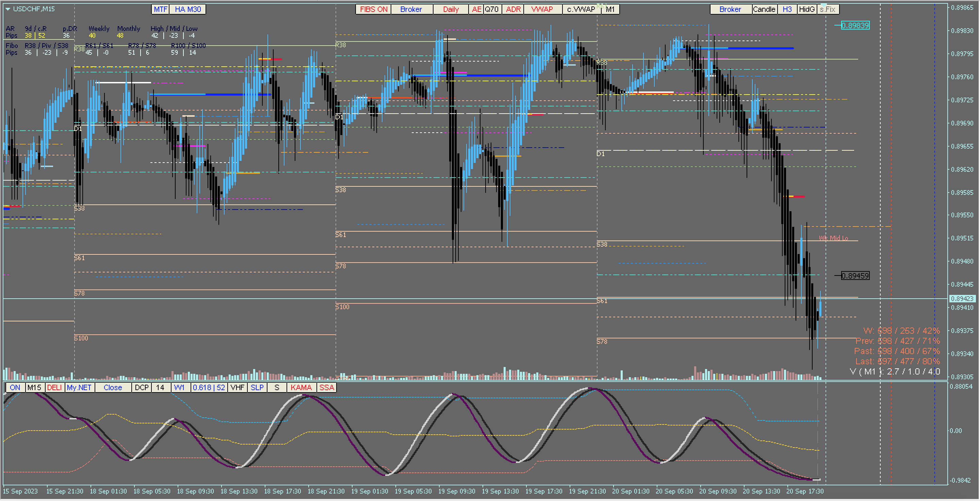This screenshot has height=501, width=980.
Task: Click the MTF button
Action: pos(160,9)
